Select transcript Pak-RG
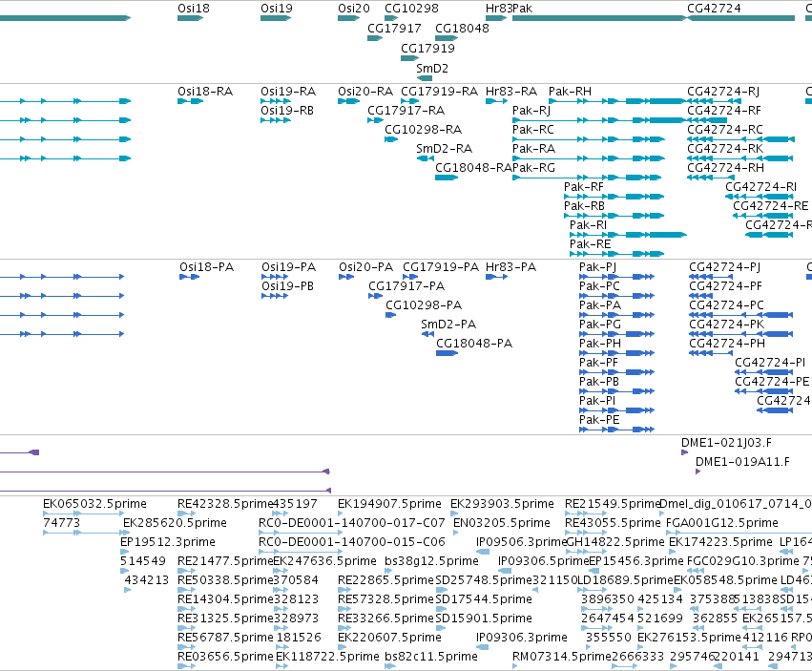This screenshot has height=671, width=812. point(587,178)
